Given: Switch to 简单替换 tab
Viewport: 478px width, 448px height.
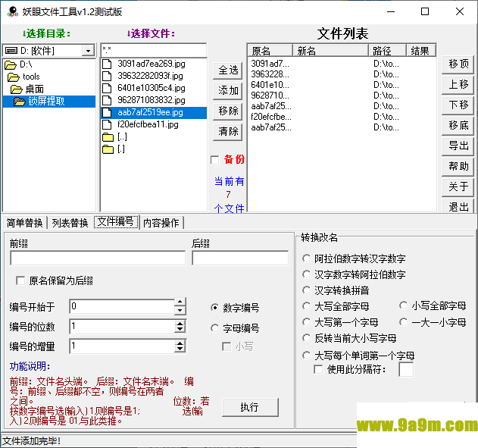Looking at the screenshot, I should pyautogui.click(x=25, y=223).
